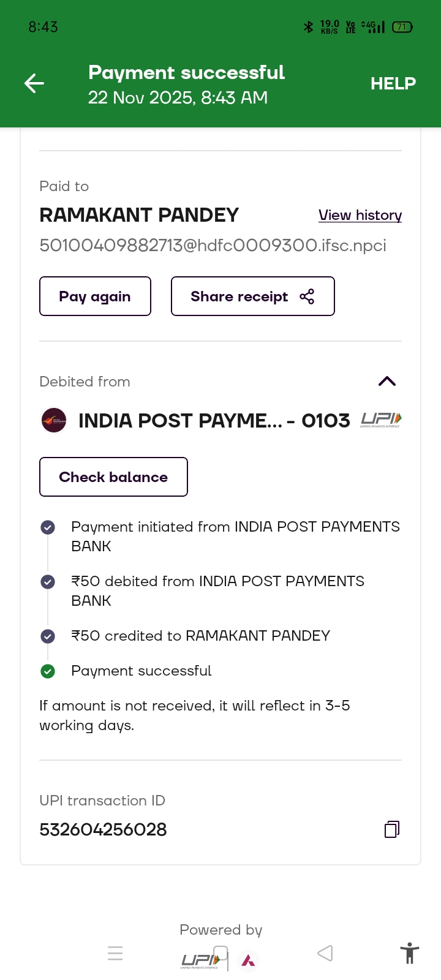Open View history link
Screen dimensions: 441x980
point(360,215)
